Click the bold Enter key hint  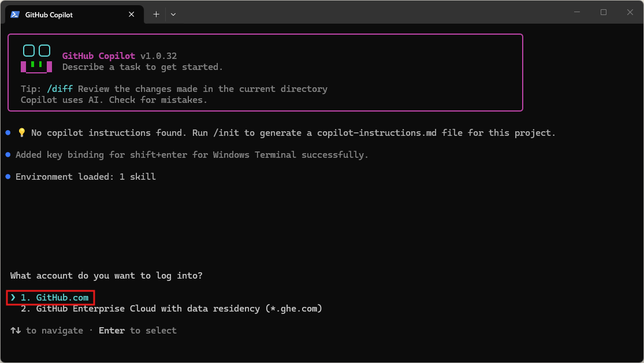coord(111,331)
